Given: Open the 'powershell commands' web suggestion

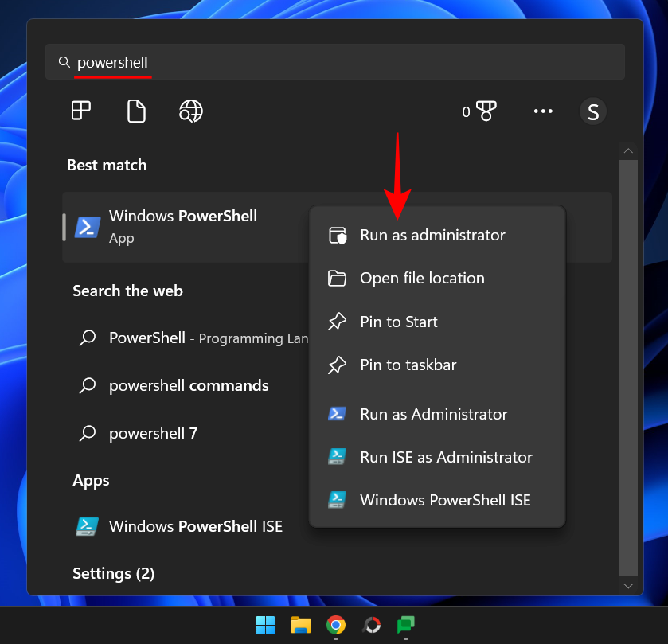Looking at the screenshot, I should click(189, 385).
